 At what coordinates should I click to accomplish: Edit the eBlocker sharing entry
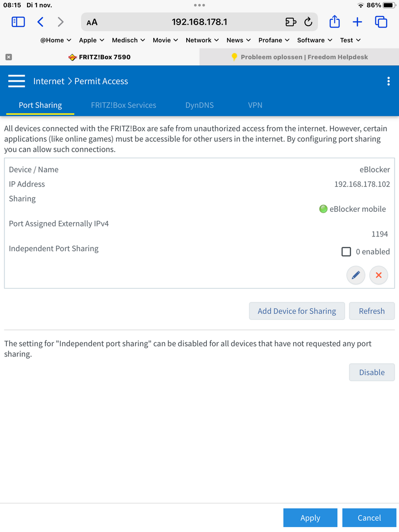[x=356, y=275]
